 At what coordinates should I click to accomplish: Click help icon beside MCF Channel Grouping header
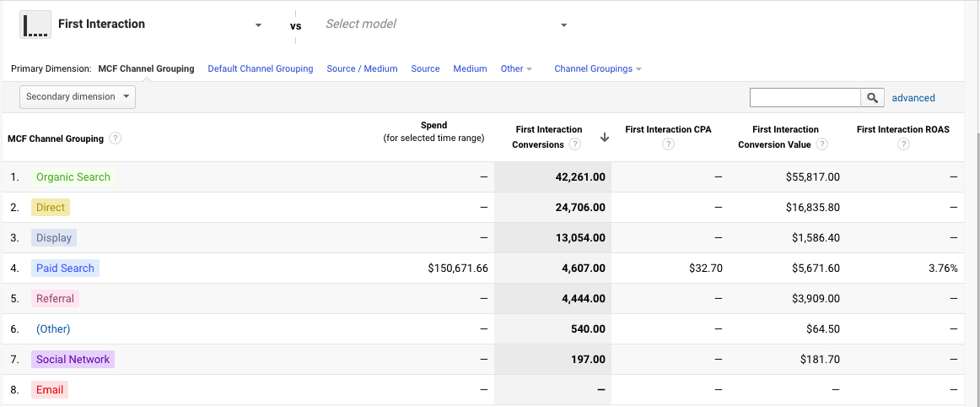tap(115, 138)
